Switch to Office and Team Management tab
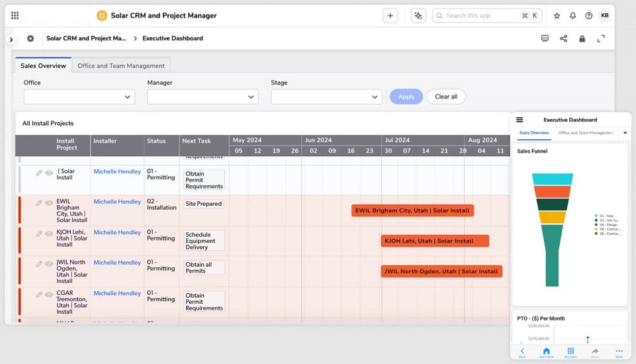 [x=121, y=66]
